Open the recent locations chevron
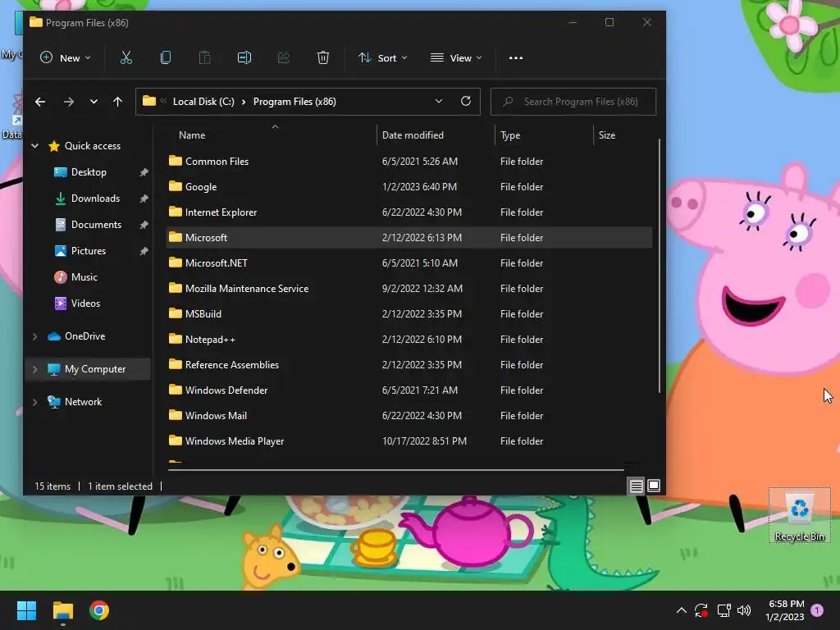 tap(94, 102)
